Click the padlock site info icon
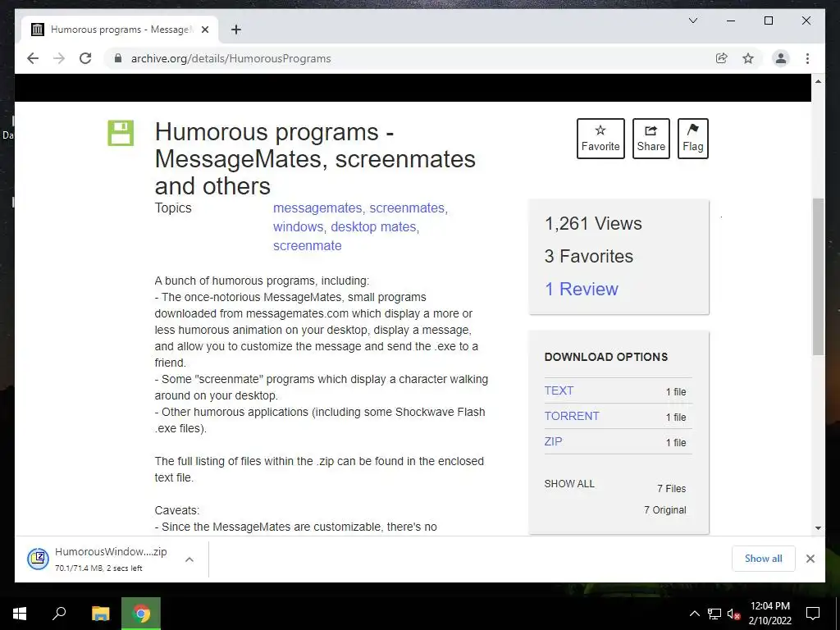This screenshot has width=840, height=630. coord(118,58)
